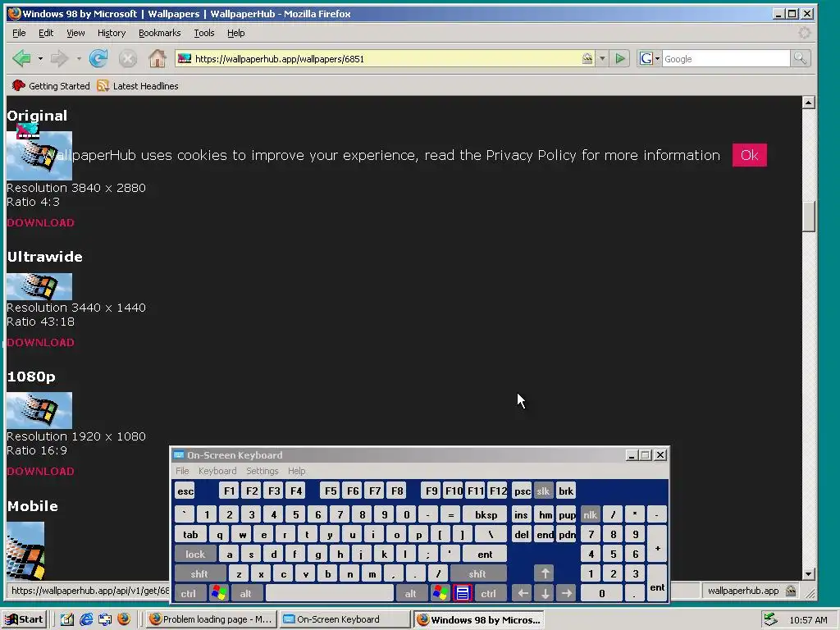This screenshot has height=630, width=840.
Task: Expand the address bar URL history dropdown
Action: point(602,58)
